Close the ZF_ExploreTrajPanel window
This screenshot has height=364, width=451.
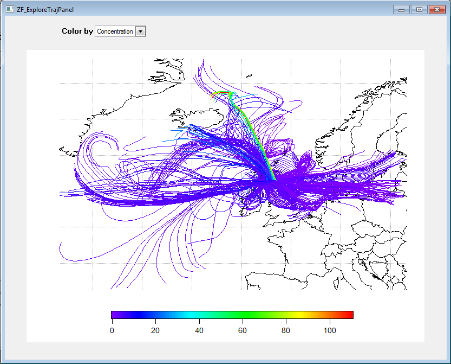click(437, 10)
